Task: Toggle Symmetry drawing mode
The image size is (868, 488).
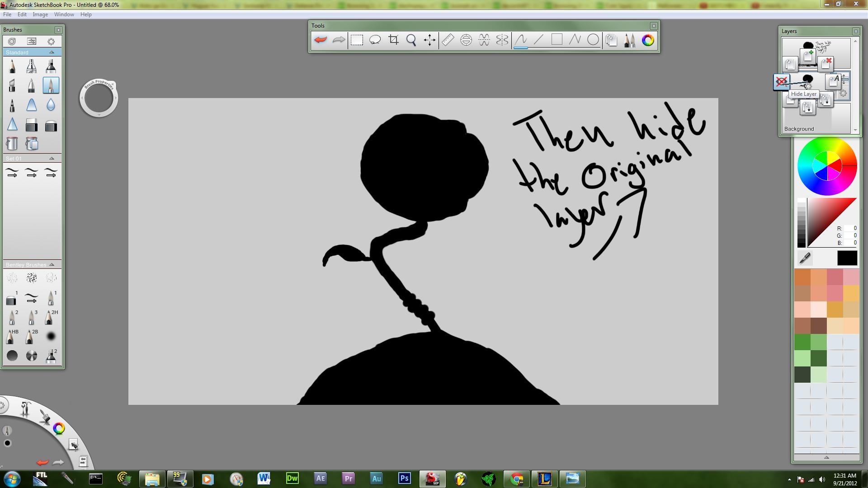Action: (x=502, y=40)
